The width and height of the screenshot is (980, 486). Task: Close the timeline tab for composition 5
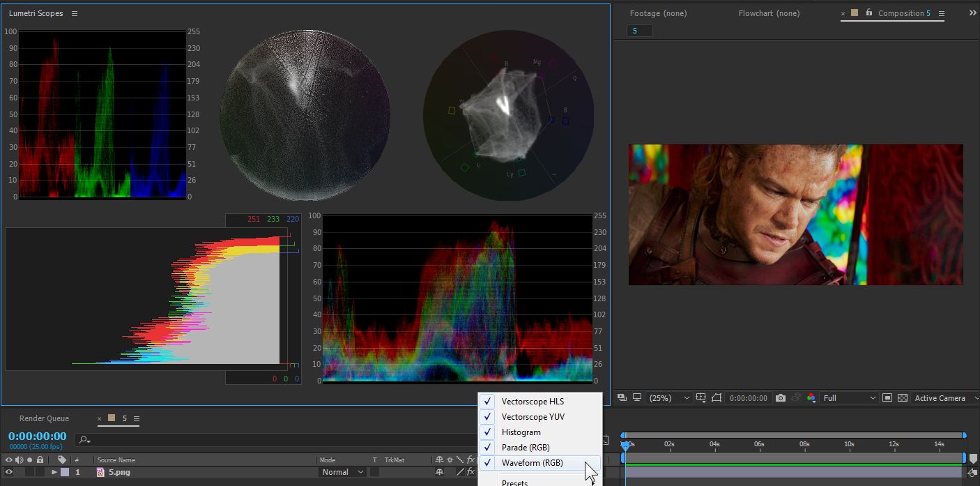99,418
